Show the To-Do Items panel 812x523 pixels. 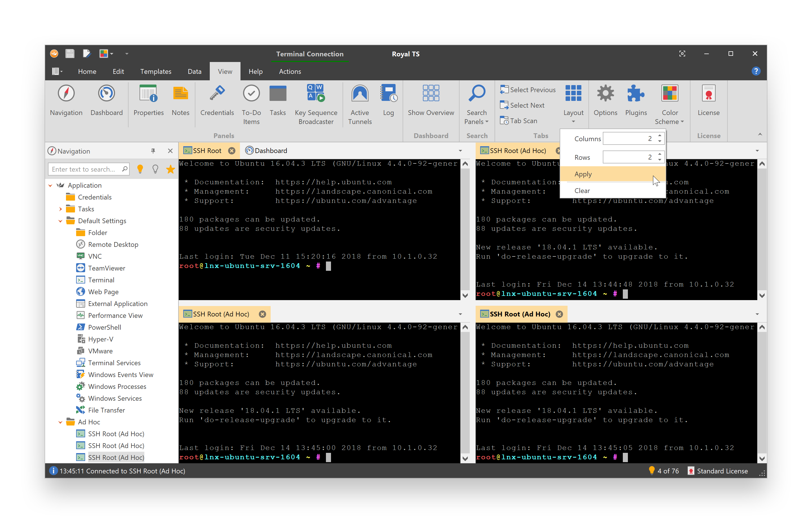[x=251, y=105]
